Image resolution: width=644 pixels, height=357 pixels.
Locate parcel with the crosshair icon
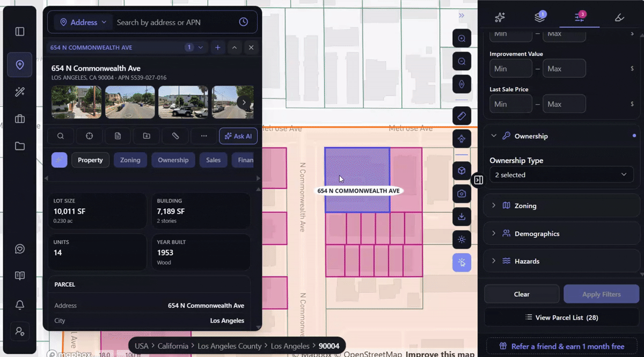click(x=89, y=136)
